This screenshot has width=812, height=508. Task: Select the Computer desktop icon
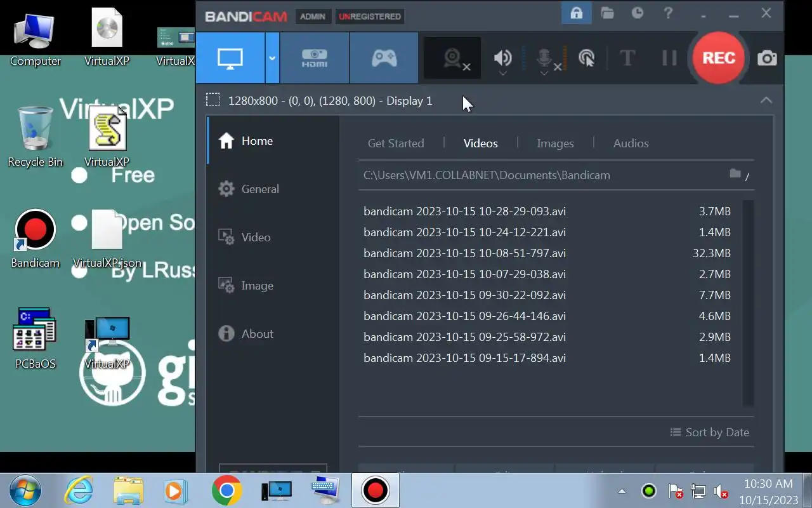pos(35,39)
